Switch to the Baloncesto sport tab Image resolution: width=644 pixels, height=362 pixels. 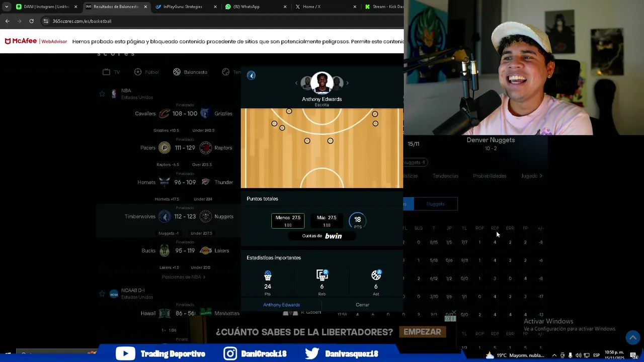pos(190,72)
